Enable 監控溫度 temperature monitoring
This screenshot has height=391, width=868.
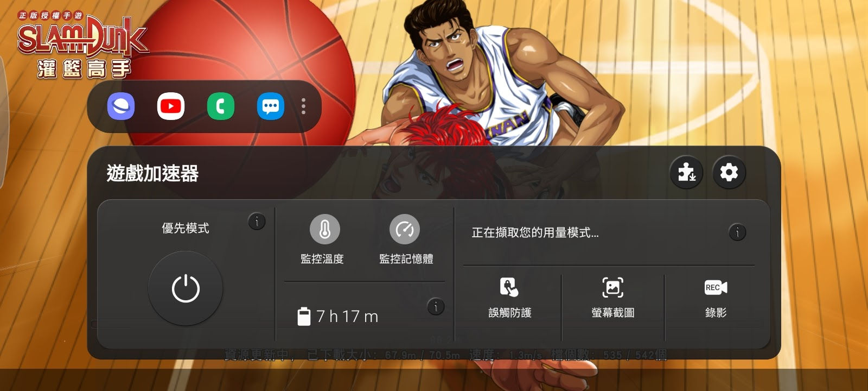point(324,239)
